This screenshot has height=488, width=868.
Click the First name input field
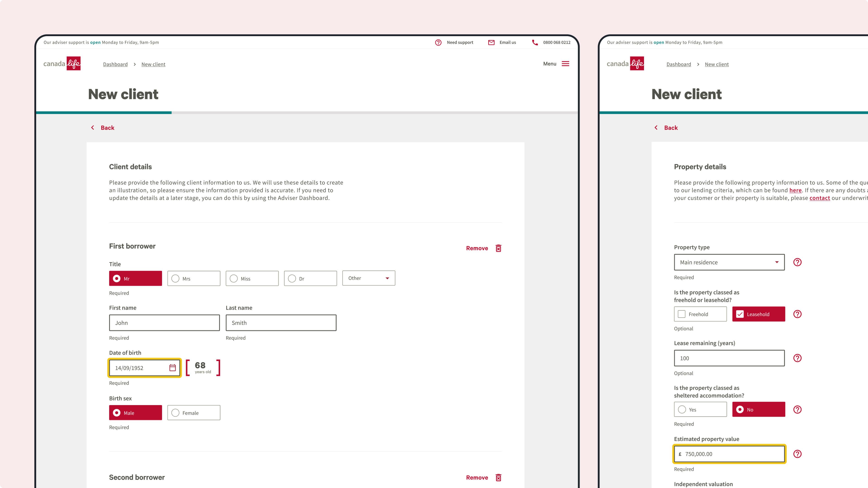pos(164,323)
